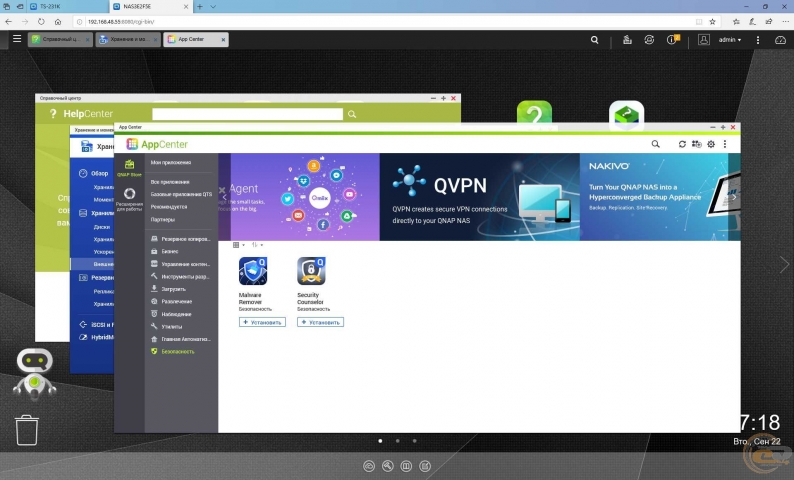Open the Dashboard gauge icon
The height and width of the screenshot is (480, 794).
tap(780, 40)
